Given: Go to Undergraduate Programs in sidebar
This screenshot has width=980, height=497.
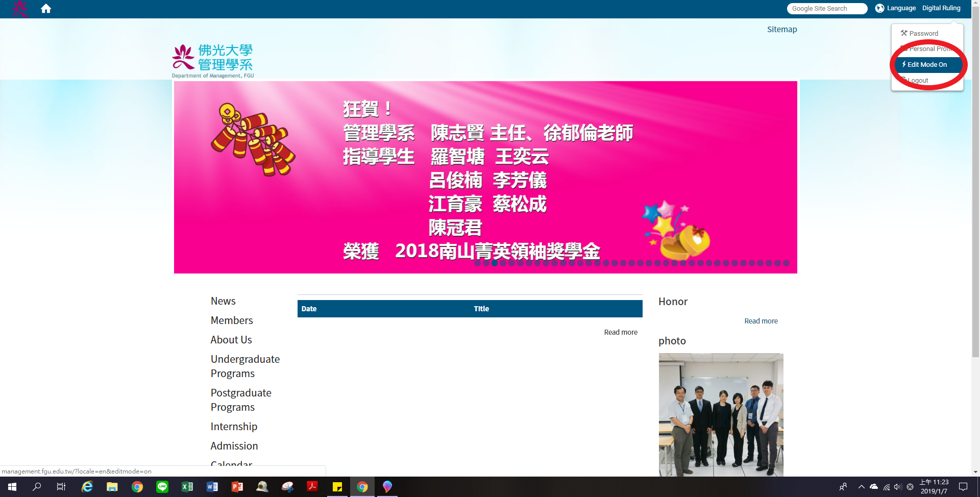Looking at the screenshot, I should pos(245,366).
